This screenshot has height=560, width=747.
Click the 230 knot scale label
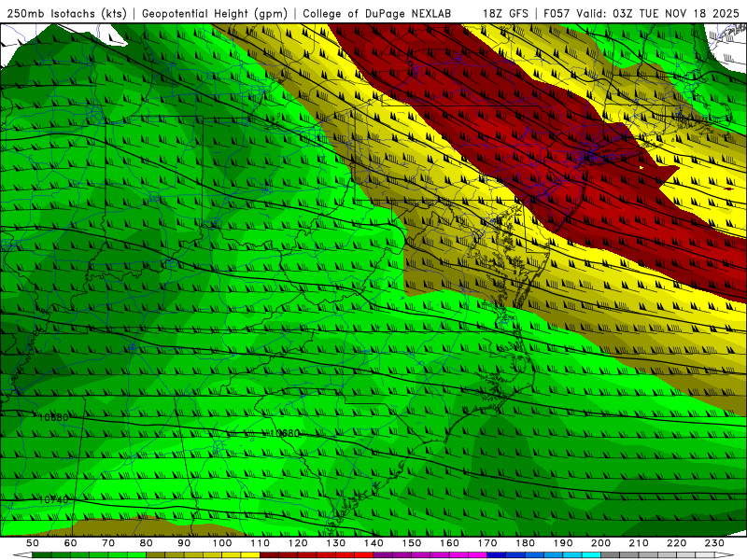[714, 543]
